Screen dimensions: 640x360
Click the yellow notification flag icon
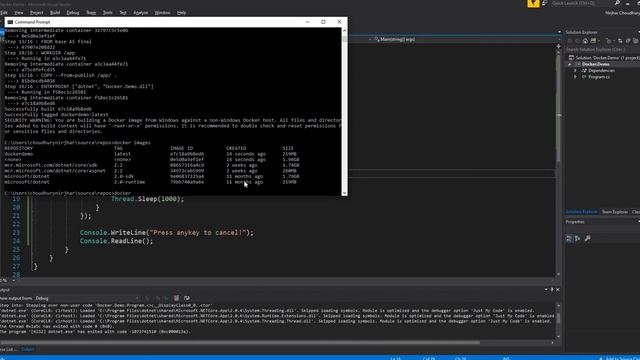[533, 3]
